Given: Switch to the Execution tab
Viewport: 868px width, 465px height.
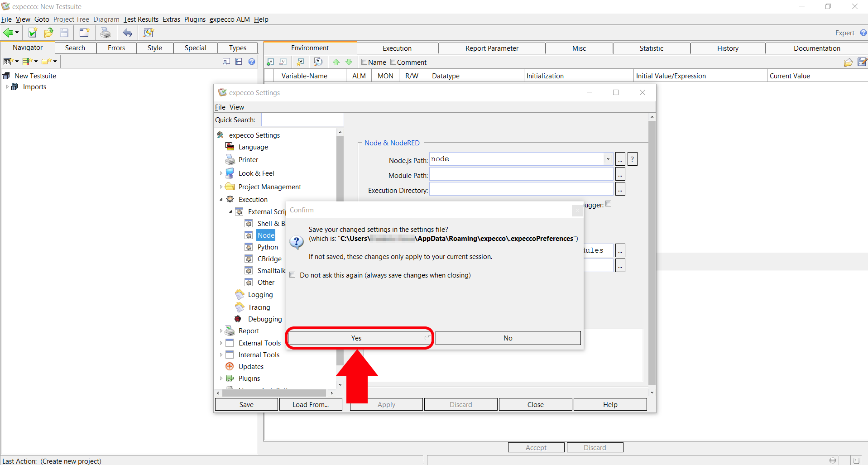Looking at the screenshot, I should pyautogui.click(x=397, y=48).
